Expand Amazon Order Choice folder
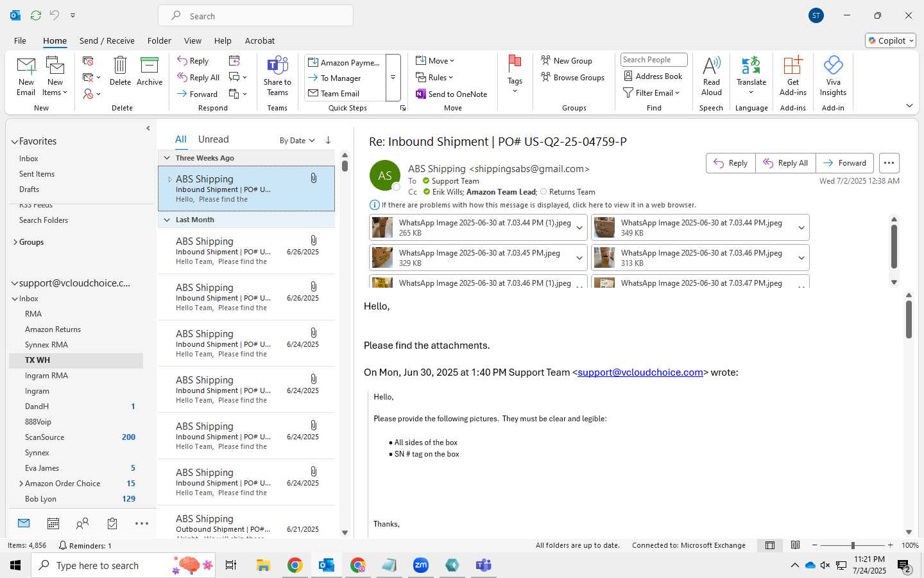924x578 pixels. [x=21, y=484]
